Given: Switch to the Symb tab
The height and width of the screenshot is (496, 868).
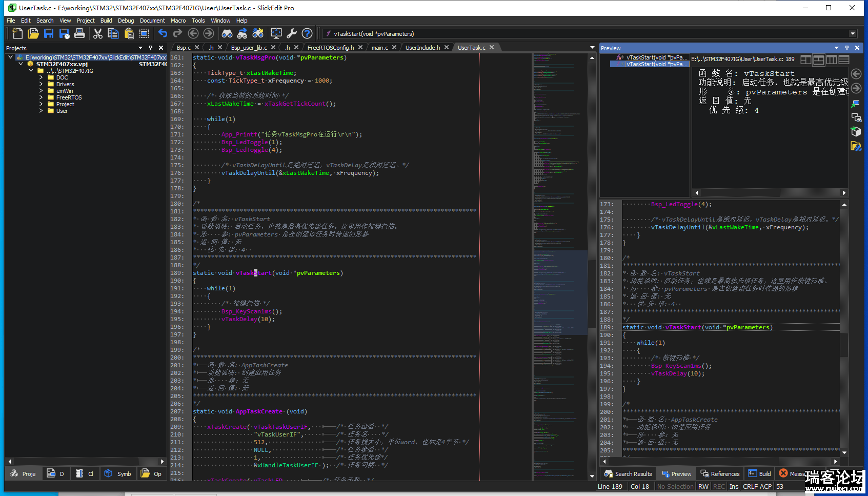Looking at the screenshot, I should point(118,474).
